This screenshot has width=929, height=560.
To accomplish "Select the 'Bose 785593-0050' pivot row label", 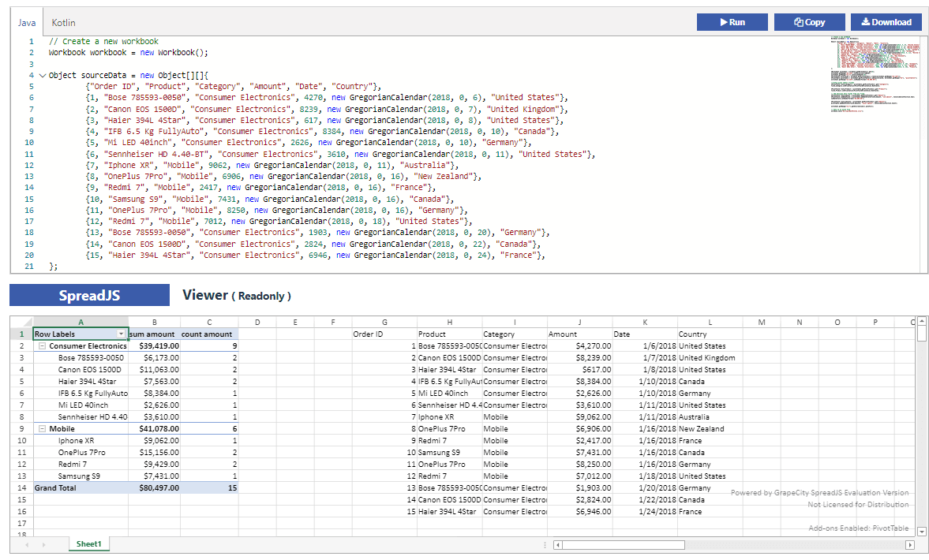I will click(x=81, y=357).
